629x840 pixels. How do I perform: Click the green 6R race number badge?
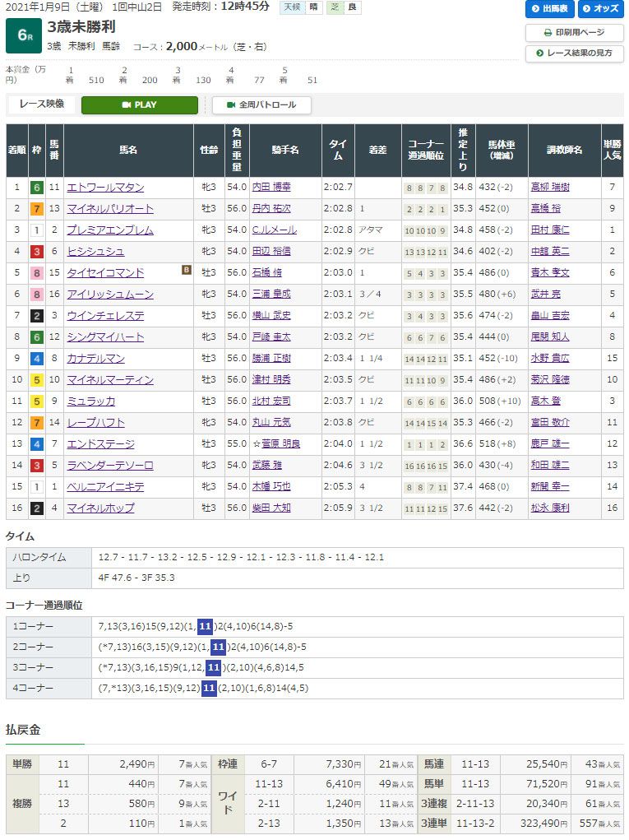tap(22, 35)
